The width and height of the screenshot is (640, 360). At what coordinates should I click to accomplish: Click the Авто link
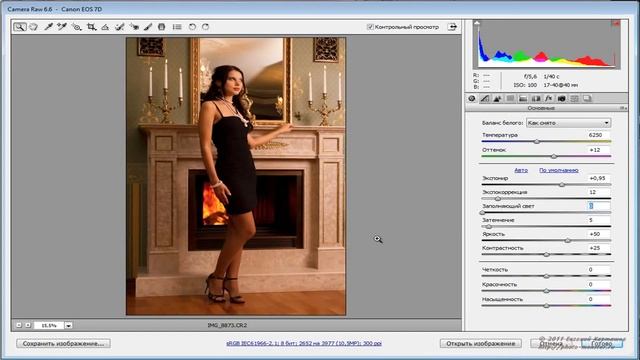pos(521,170)
